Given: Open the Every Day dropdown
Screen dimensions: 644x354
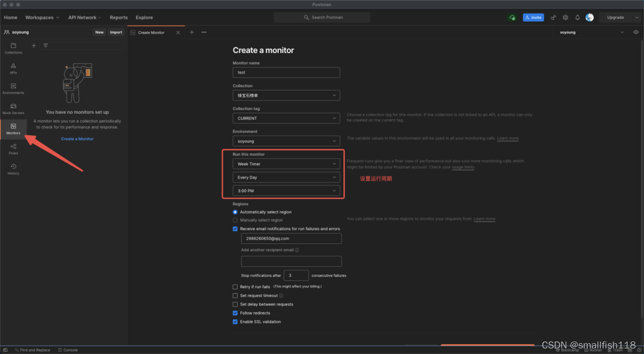Looking at the screenshot, I should pos(286,177).
